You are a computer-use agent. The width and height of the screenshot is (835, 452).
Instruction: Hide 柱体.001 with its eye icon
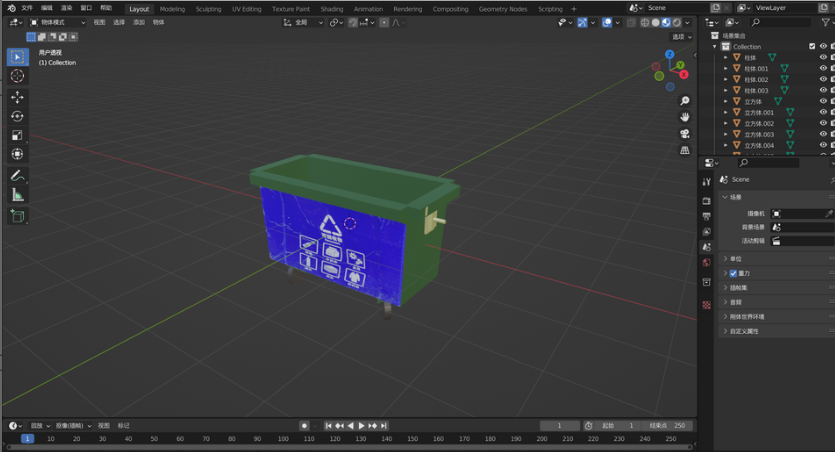(x=823, y=69)
